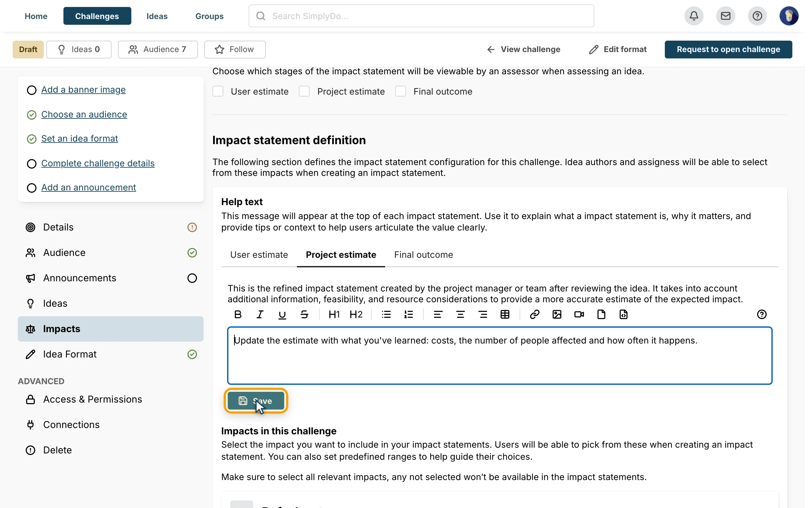The width and height of the screenshot is (812, 508).
Task: Follow this challenge
Action: point(235,50)
